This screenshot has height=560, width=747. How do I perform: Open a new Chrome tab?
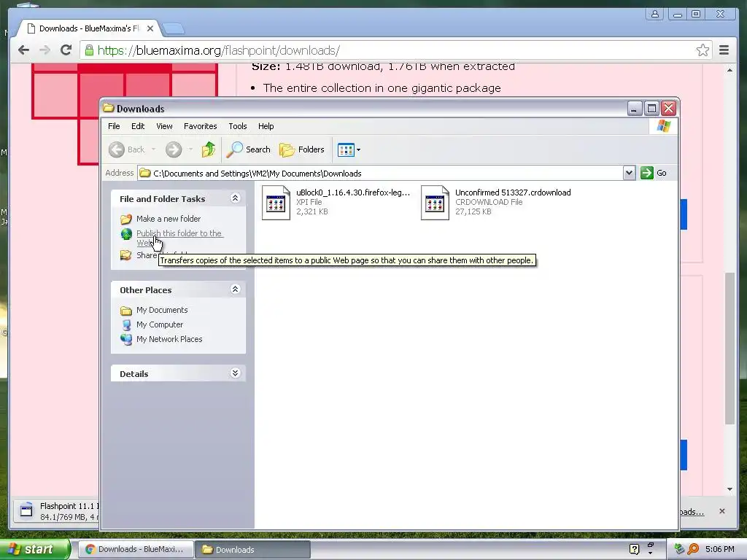pos(174,29)
